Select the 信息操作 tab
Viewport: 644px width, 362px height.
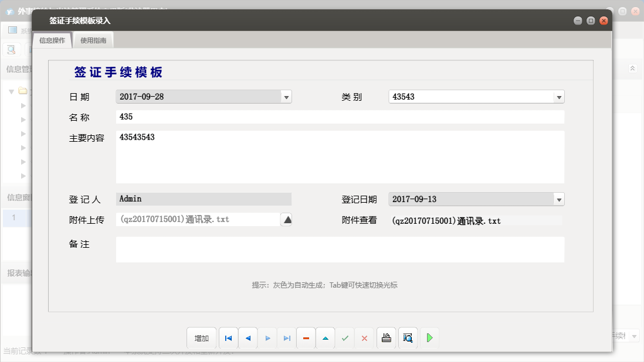point(52,40)
